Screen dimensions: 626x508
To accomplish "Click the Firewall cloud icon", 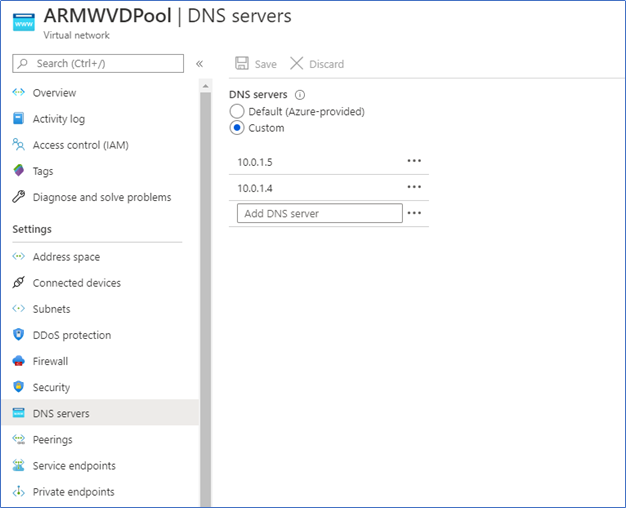I will coord(18,361).
